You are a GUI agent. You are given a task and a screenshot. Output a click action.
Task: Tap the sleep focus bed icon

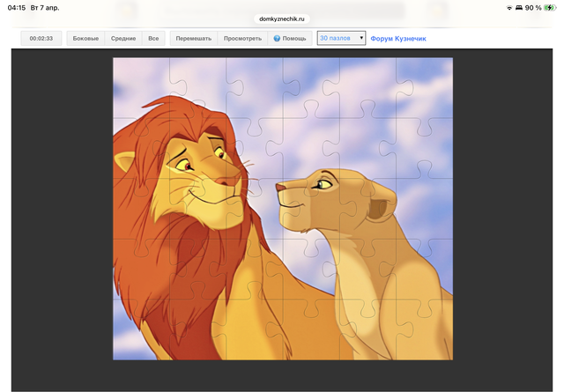pos(519,7)
